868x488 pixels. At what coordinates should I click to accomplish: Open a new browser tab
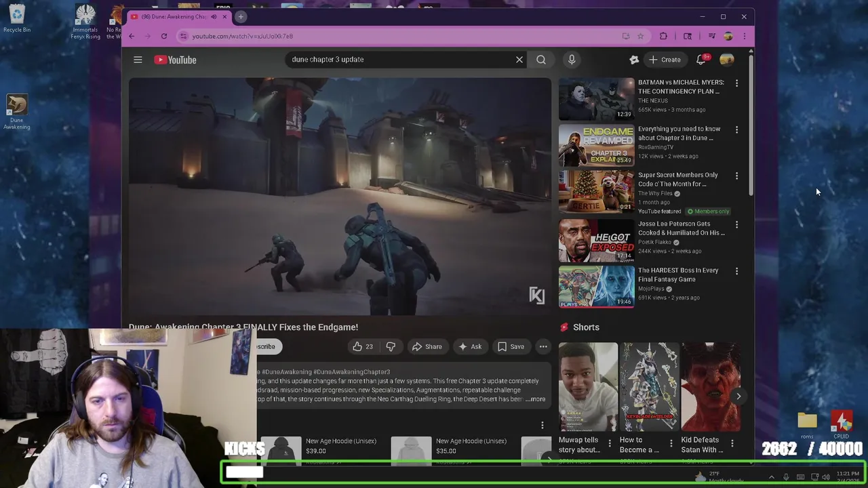pyautogui.click(x=241, y=16)
